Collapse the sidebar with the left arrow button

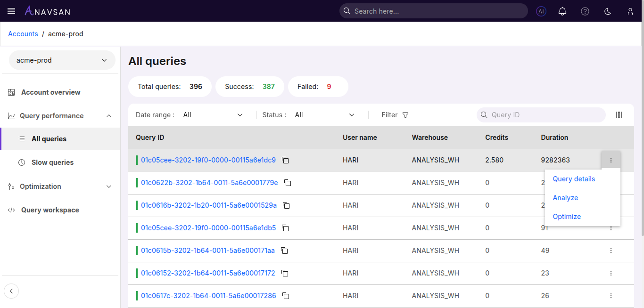coord(11,291)
